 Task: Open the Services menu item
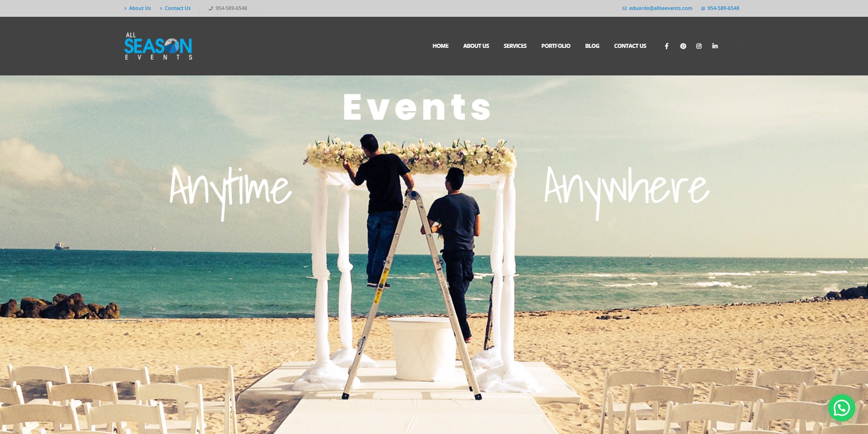(x=515, y=46)
